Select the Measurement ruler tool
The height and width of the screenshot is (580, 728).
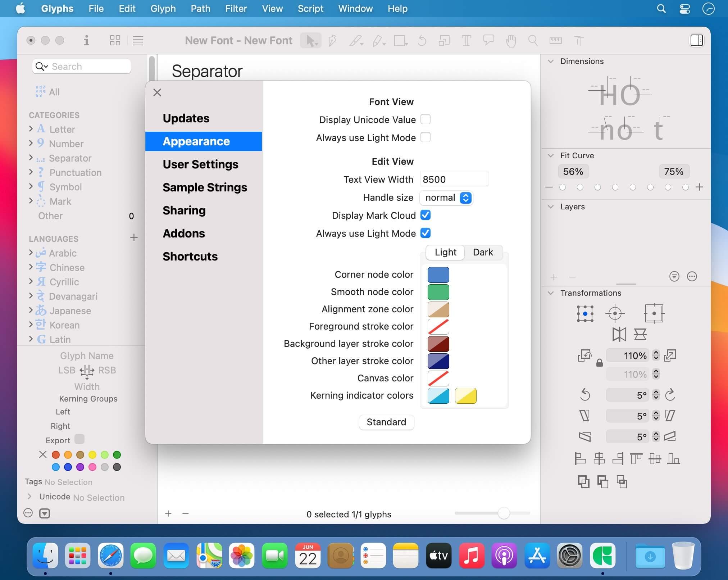[555, 41]
